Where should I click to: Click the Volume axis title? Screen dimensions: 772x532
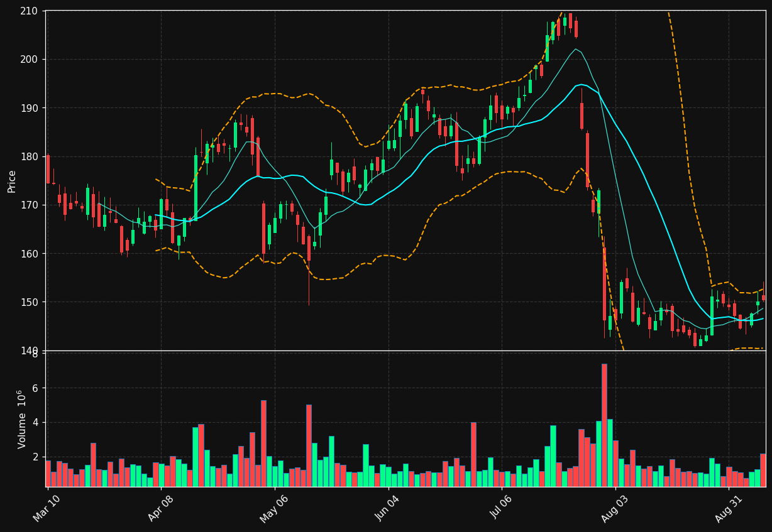pyautogui.click(x=22, y=419)
